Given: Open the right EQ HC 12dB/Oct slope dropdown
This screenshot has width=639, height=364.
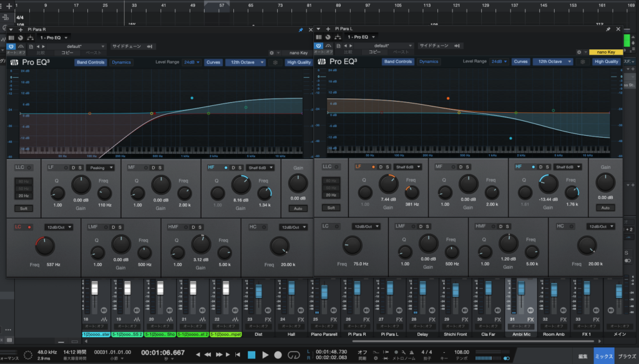Looking at the screenshot, I should tap(600, 226).
